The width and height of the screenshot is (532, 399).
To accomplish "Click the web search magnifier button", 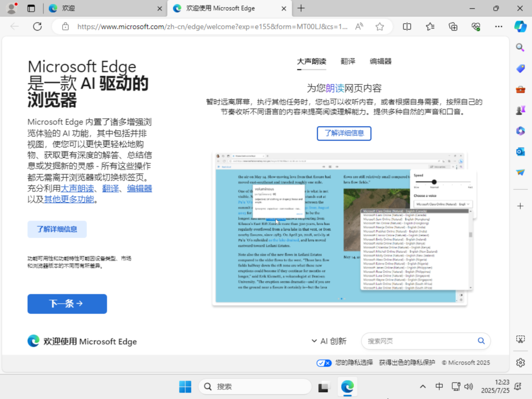I will point(481,341).
